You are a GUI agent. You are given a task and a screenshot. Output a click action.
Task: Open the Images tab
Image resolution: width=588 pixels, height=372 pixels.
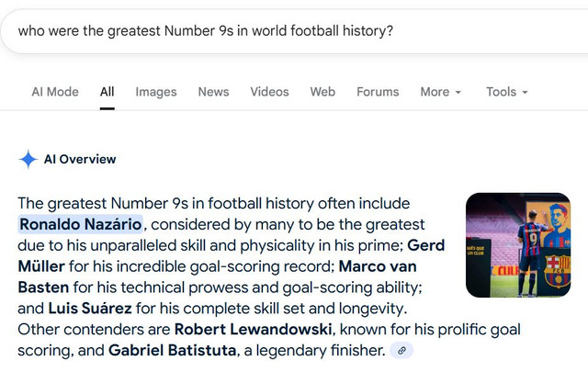click(x=156, y=92)
